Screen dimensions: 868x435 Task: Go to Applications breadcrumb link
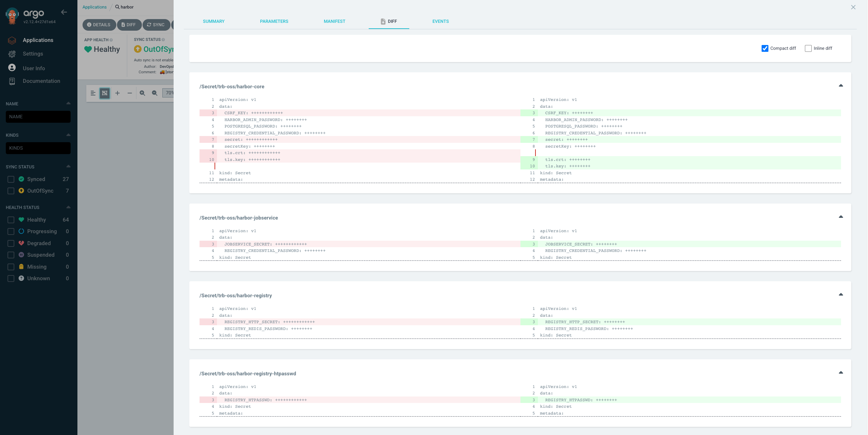coord(94,7)
